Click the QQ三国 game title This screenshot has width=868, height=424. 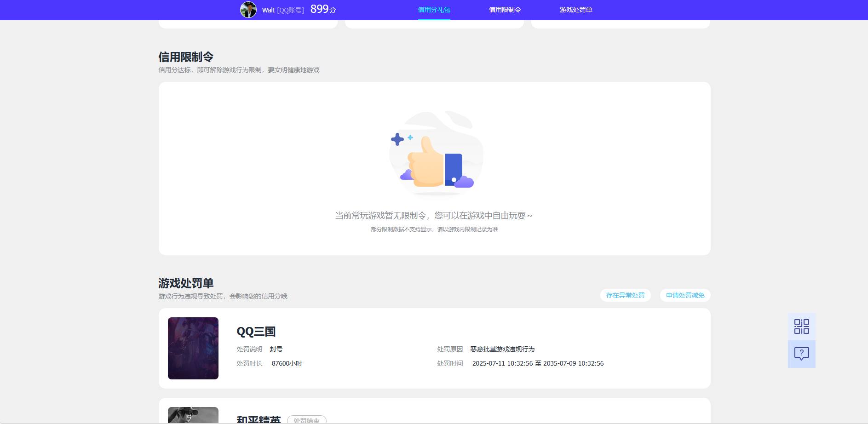[256, 332]
